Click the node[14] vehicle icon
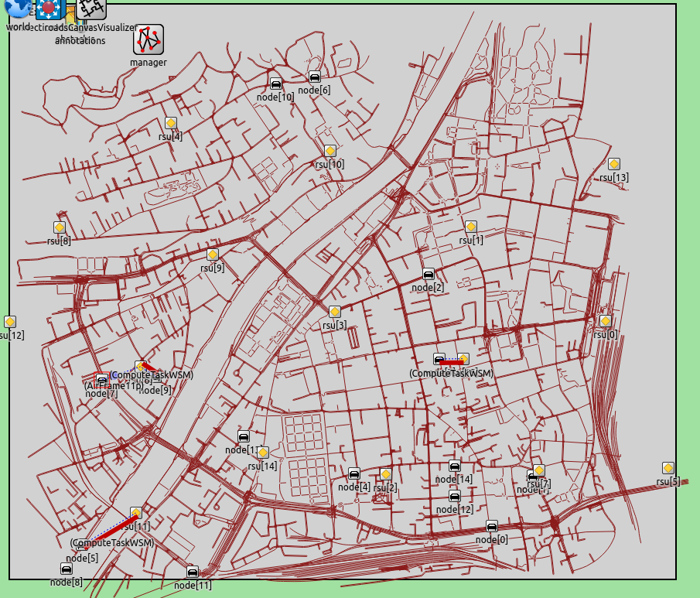This screenshot has height=598, width=700. click(454, 466)
